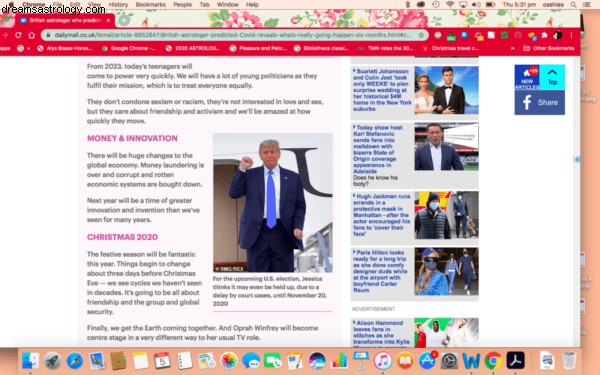Click the MONEY & INNOVATION heading

pyautogui.click(x=132, y=138)
